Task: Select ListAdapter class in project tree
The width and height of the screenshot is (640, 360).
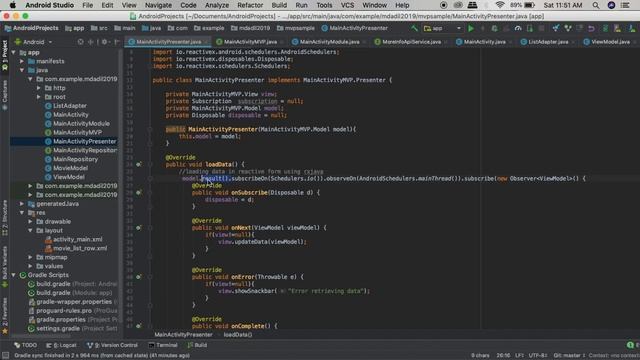Action: 70,106
